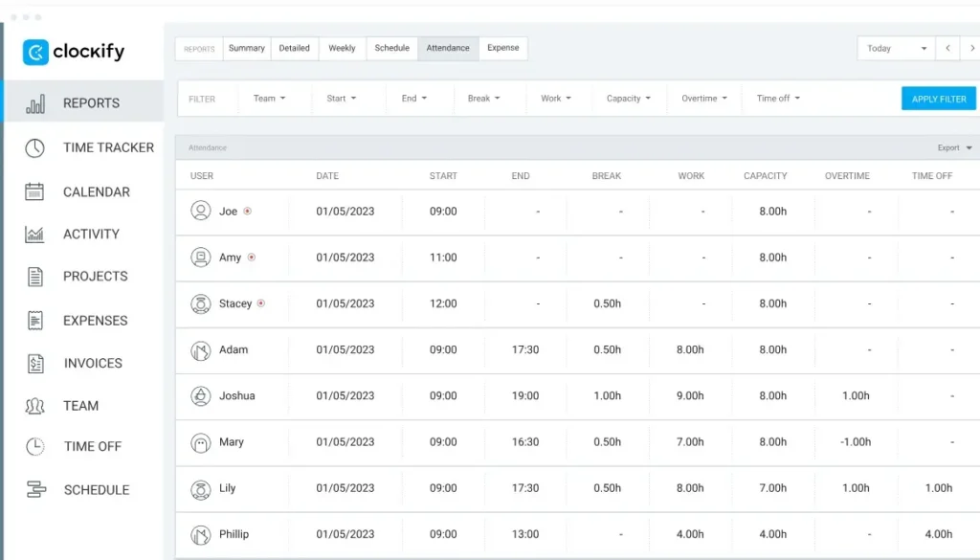Sort by the Capacity column header
The height and width of the screenshot is (560, 980).
coord(765,176)
